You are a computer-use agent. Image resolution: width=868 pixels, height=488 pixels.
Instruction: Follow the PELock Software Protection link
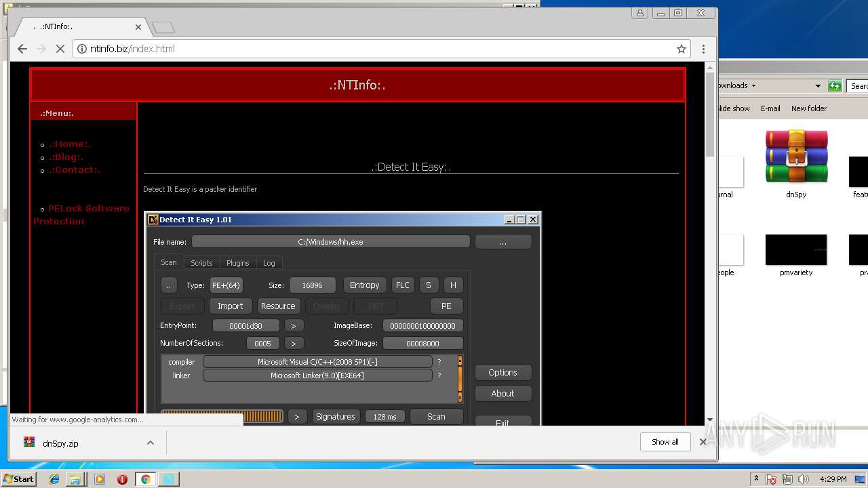[81, 214]
